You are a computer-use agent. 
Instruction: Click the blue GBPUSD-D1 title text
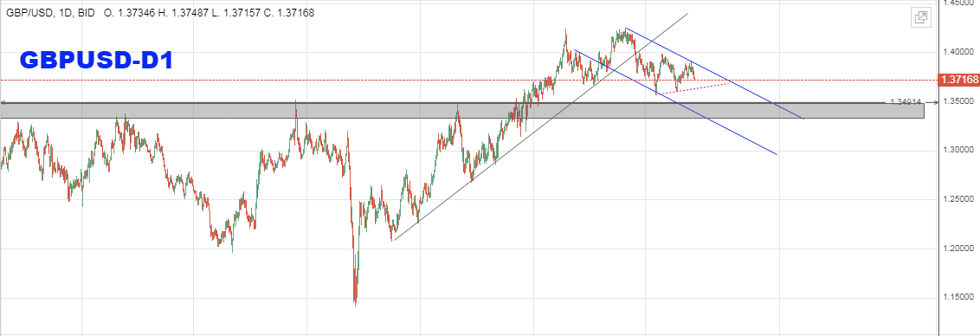[x=96, y=60]
